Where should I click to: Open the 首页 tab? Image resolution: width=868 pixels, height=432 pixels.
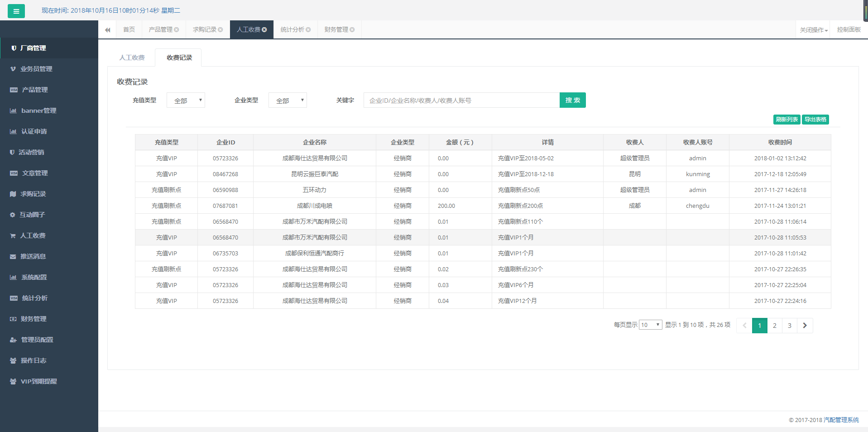point(129,30)
